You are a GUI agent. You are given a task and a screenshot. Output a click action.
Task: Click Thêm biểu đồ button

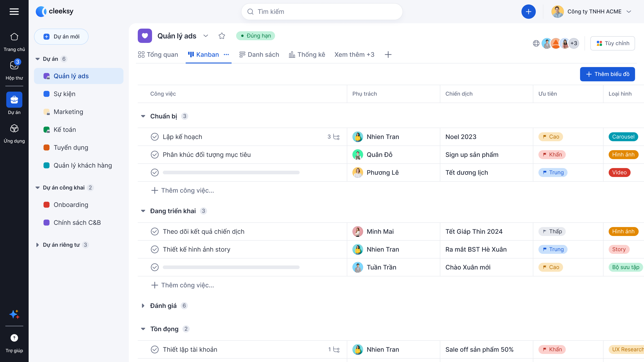click(607, 74)
